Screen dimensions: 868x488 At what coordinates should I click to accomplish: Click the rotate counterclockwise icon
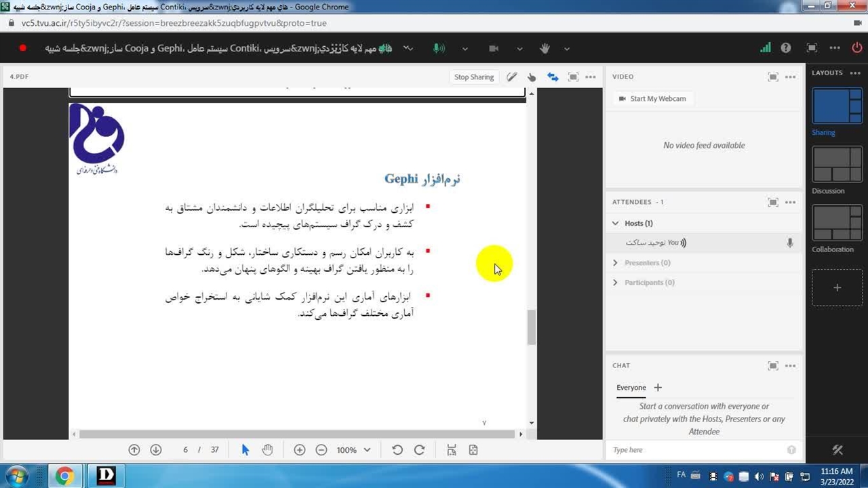(x=397, y=450)
